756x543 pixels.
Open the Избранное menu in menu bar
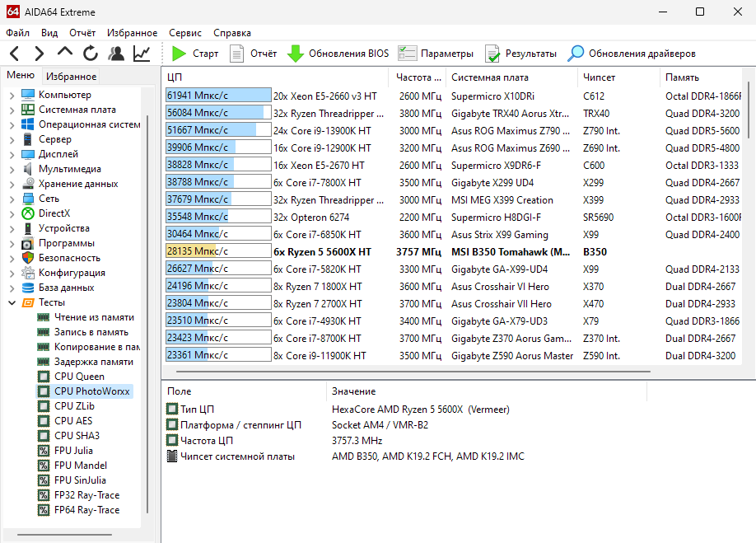pyautogui.click(x=132, y=33)
